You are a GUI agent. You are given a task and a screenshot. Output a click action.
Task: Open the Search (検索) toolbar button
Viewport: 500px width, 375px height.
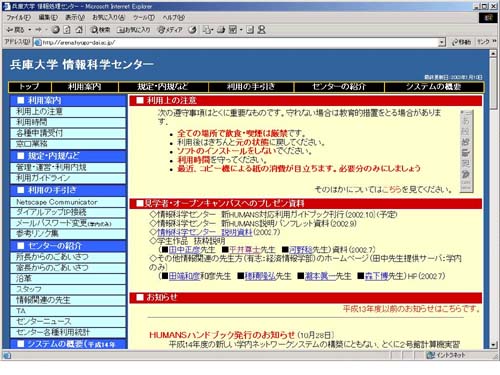pos(101,30)
